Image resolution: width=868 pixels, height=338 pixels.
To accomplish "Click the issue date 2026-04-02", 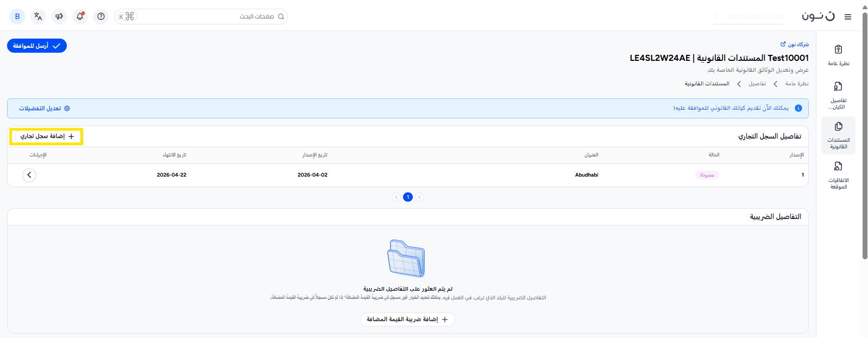I will 312,175.
